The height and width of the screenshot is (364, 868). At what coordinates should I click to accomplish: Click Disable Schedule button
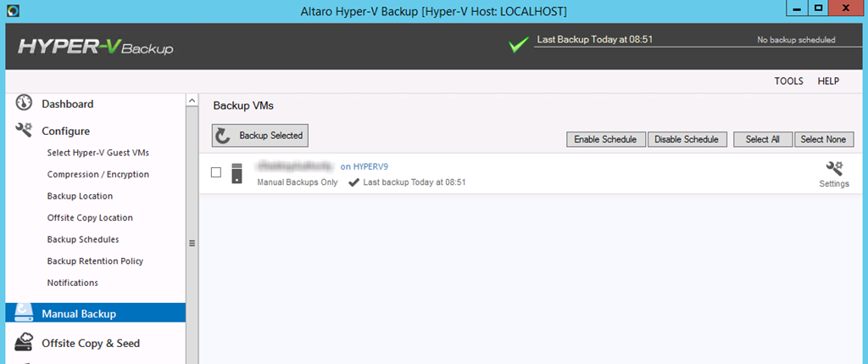click(687, 140)
